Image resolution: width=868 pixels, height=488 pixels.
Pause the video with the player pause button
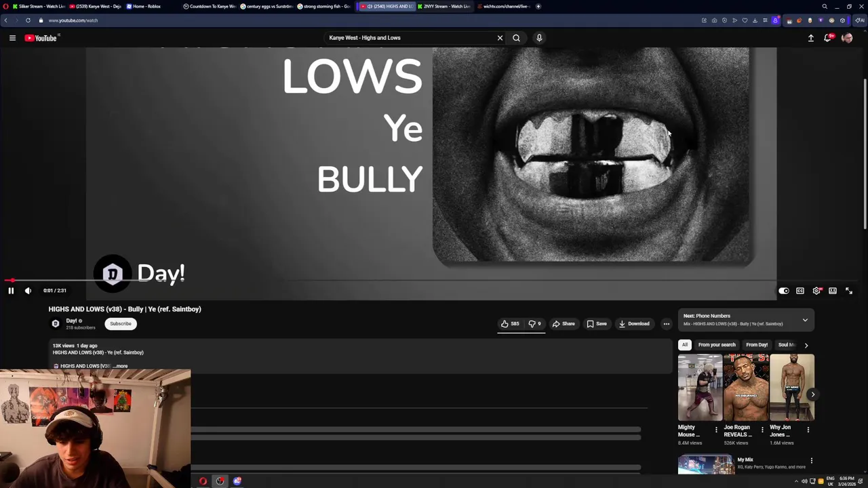tap(11, 291)
